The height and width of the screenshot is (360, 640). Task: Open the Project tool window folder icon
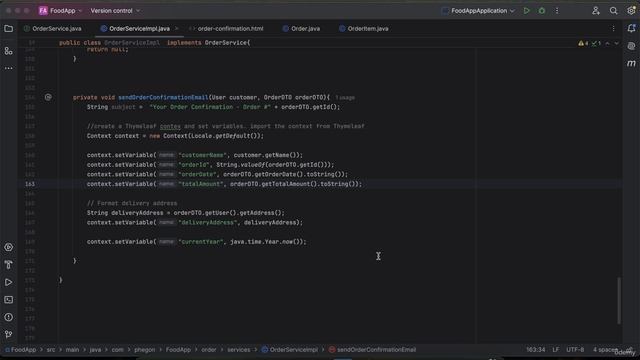(8, 29)
